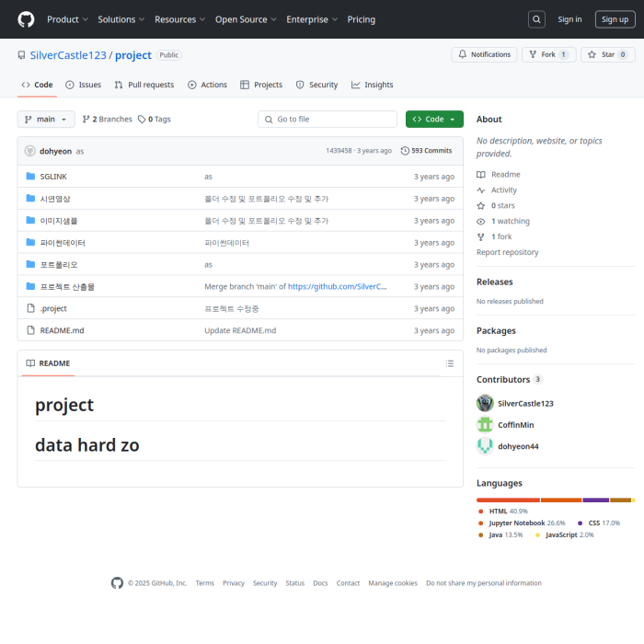Click the book icon next to Readme

click(x=480, y=175)
